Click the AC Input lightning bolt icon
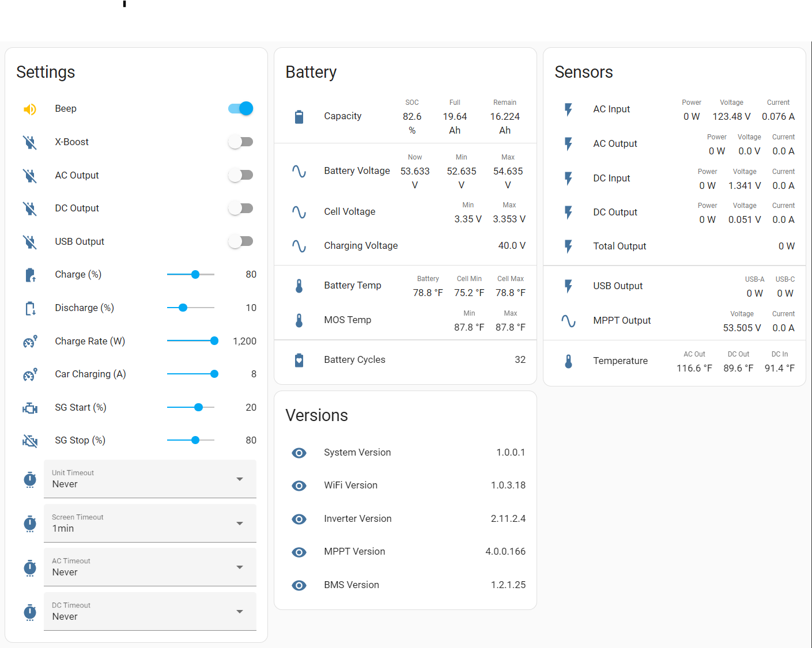The width and height of the screenshot is (812, 648). [569, 109]
